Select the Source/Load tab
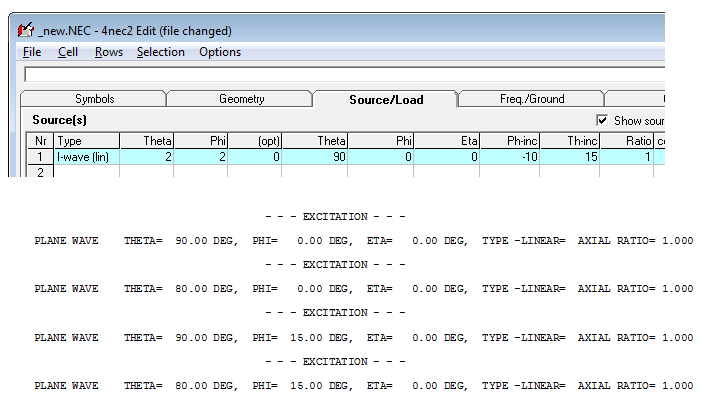This screenshot has width=702, height=400. click(x=385, y=99)
